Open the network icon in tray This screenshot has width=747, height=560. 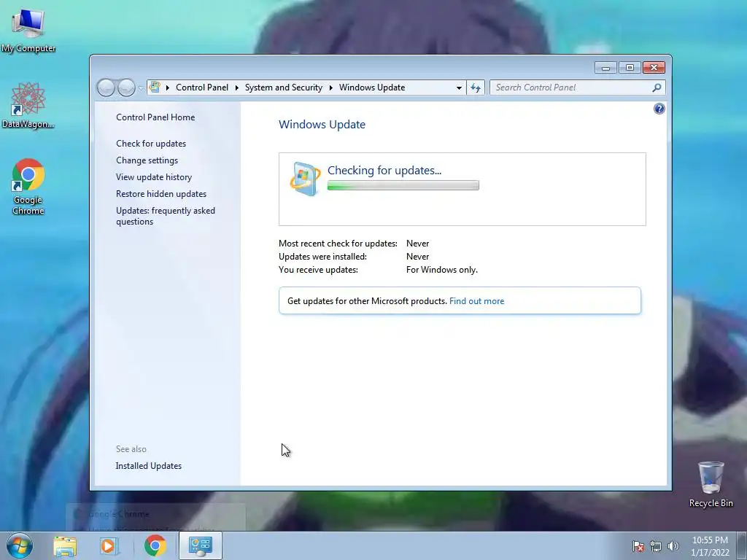click(x=656, y=546)
